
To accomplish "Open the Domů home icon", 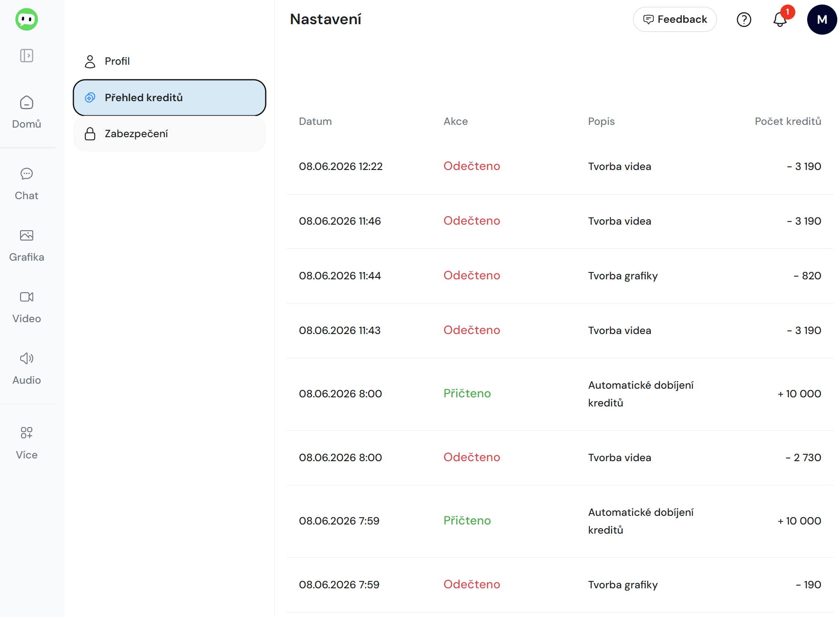I will tap(26, 103).
